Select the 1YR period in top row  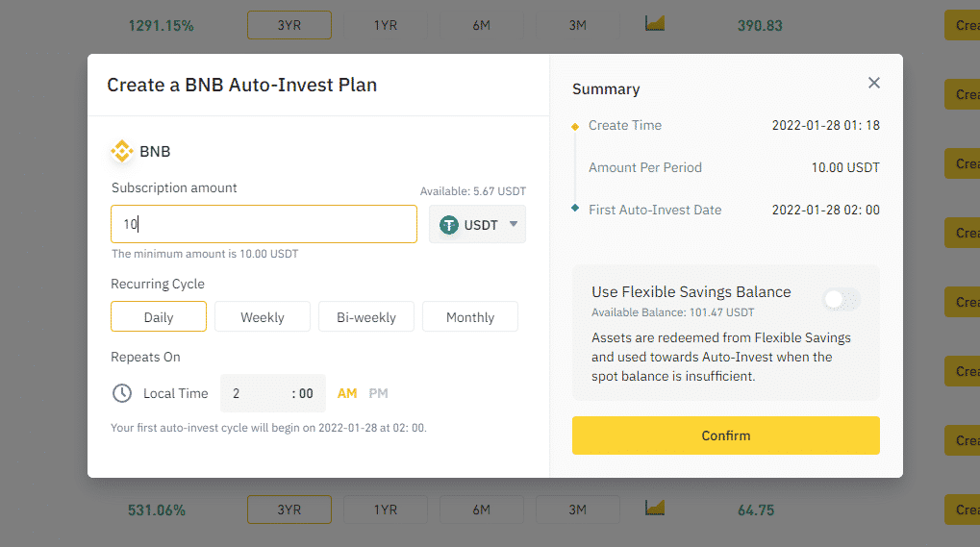[386, 25]
